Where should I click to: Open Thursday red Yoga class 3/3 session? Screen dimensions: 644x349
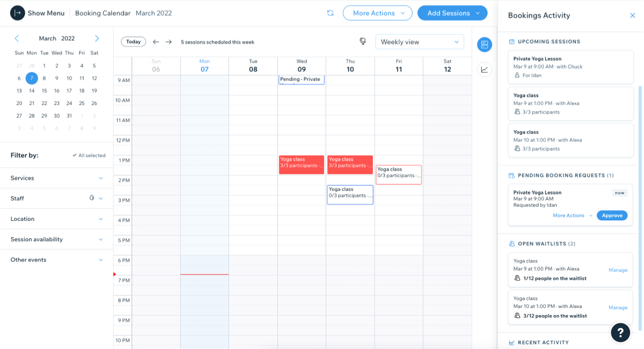click(350, 165)
